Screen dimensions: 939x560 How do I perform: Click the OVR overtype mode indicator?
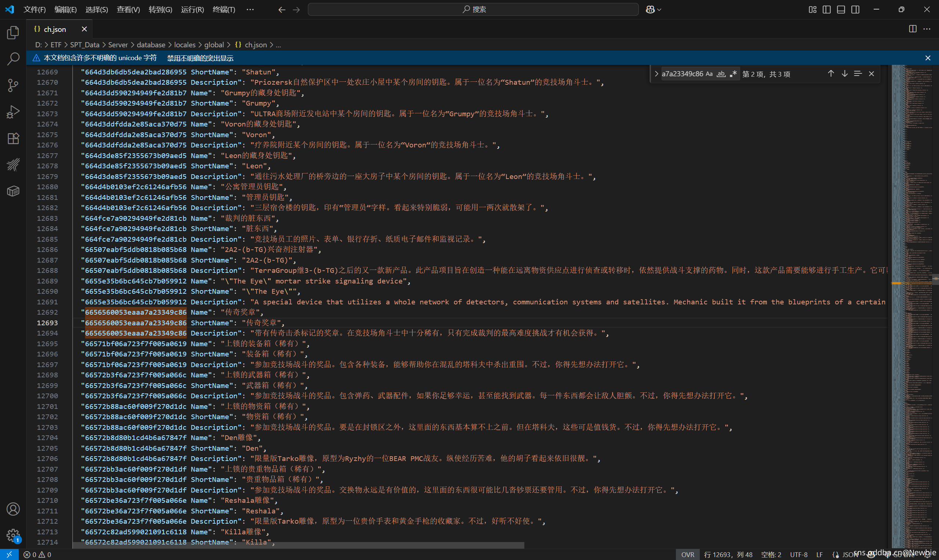(x=688, y=554)
